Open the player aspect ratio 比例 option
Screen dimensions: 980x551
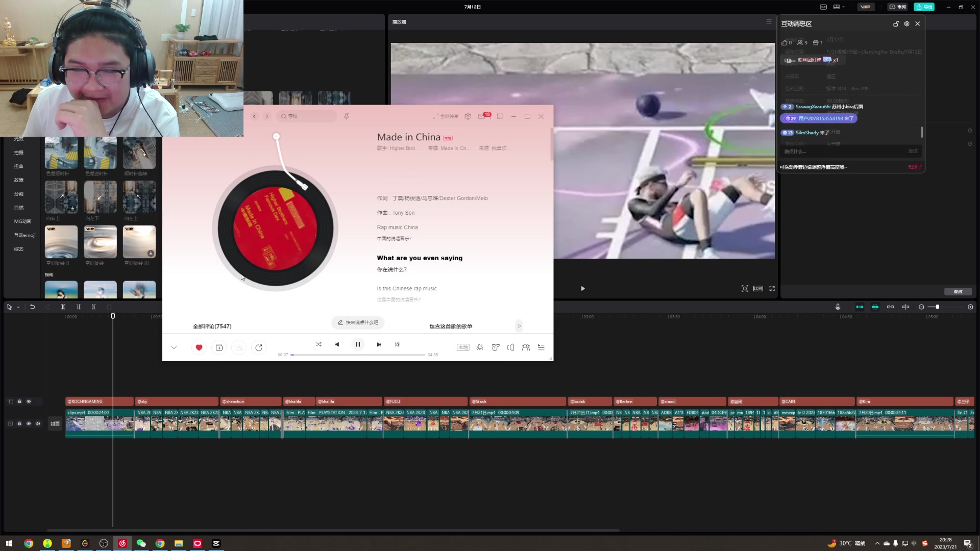coord(758,289)
